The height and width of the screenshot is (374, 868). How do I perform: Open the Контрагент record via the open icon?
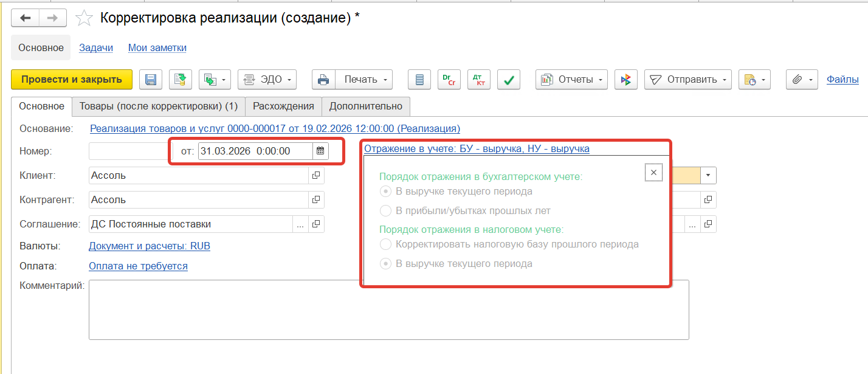click(317, 200)
